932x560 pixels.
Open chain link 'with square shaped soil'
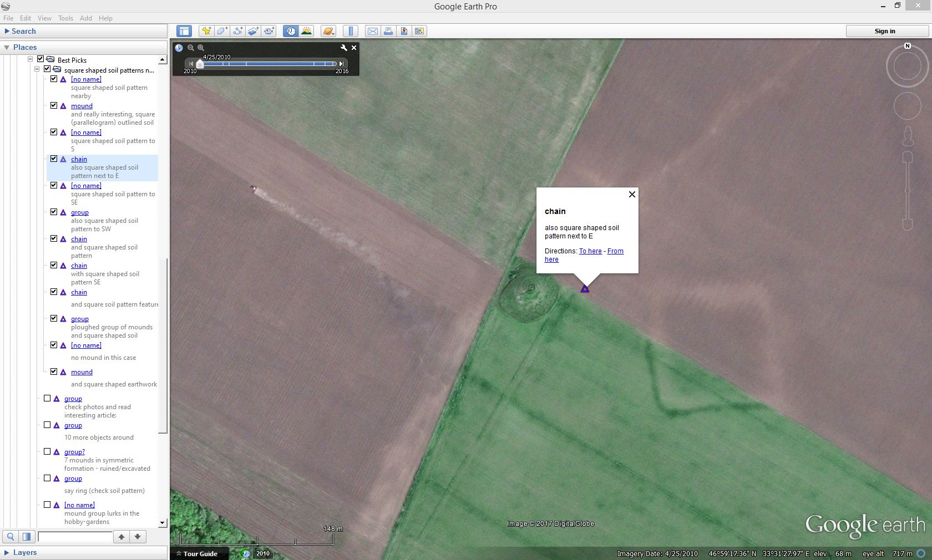point(79,266)
